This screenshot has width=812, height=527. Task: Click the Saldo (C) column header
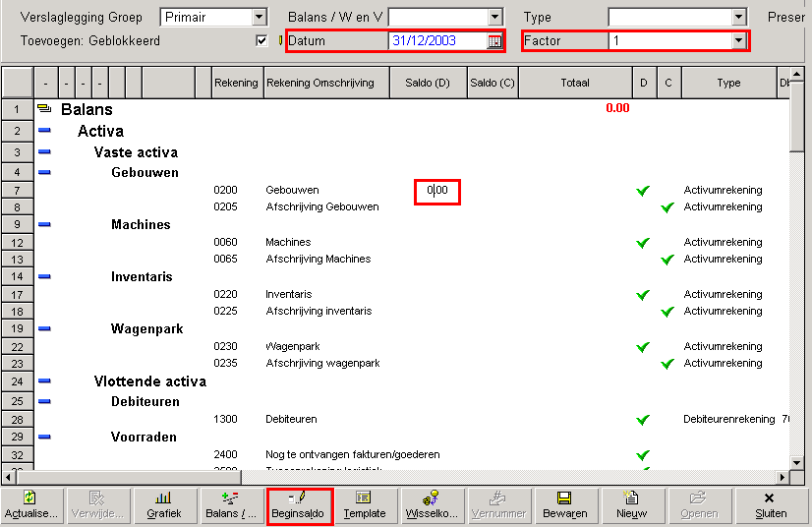point(492,83)
